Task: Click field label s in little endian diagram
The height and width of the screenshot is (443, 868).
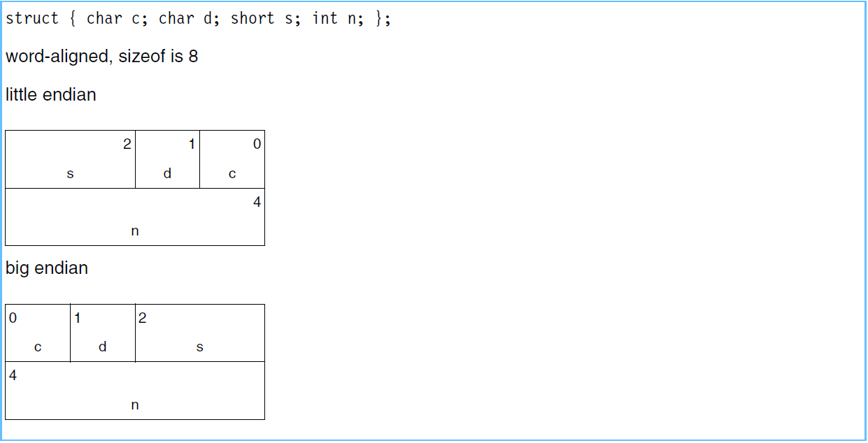Action: pyautogui.click(x=70, y=174)
